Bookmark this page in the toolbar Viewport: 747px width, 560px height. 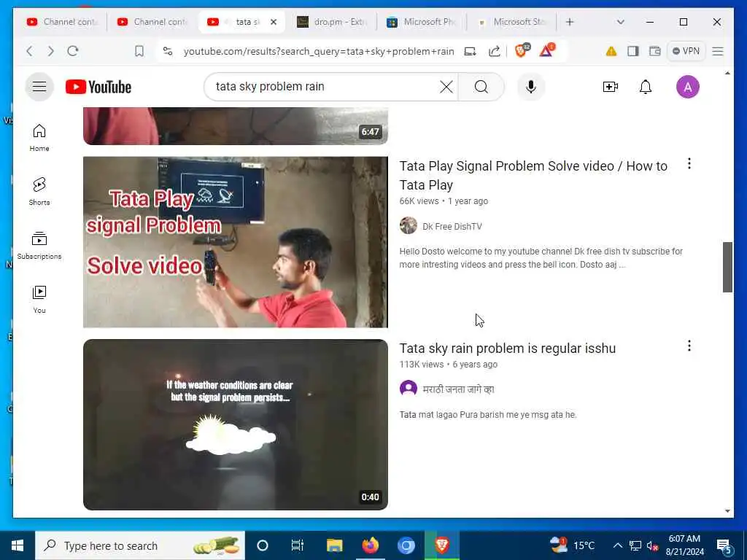click(x=139, y=51)
